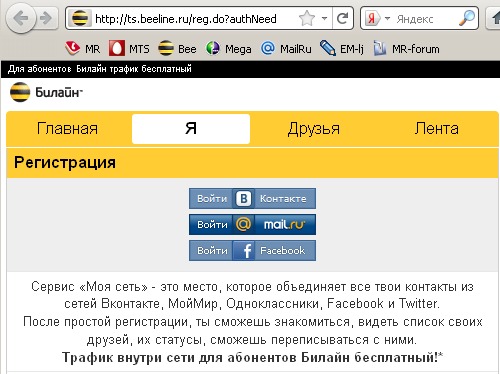Open the MR-forum bookmark
The height and width of the screenshot is (374, 500).
[406, 49]
